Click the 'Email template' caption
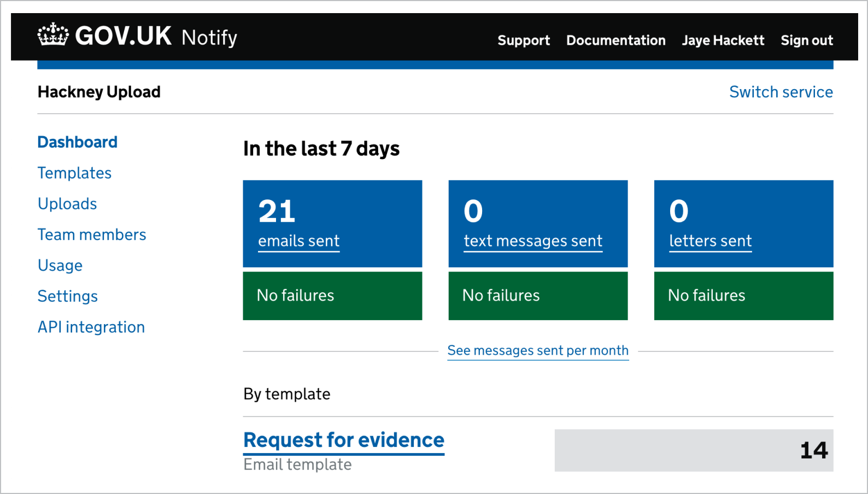This screenshot has width=868, height=494. (297, 464)
